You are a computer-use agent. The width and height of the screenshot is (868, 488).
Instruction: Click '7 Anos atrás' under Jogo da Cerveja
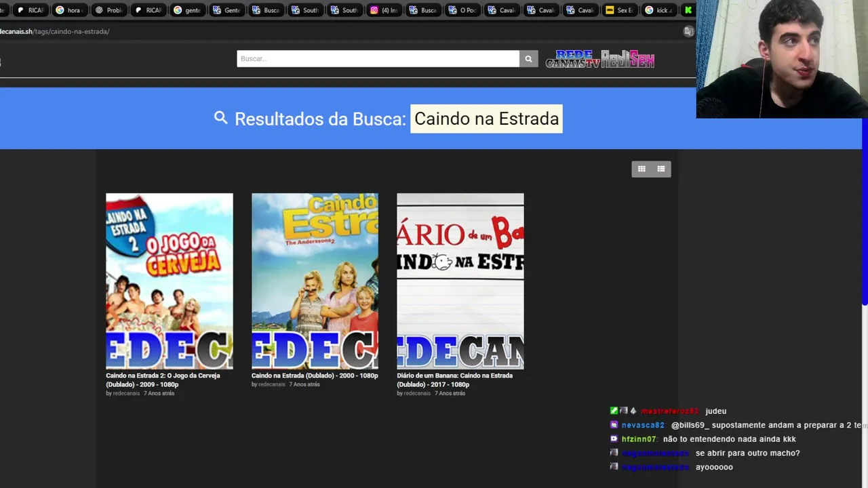159,394
